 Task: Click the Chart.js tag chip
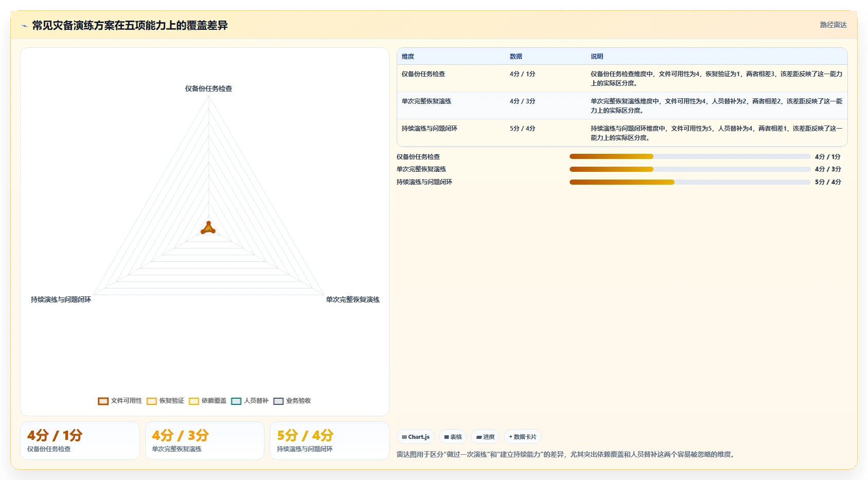[x=416, y=437]
